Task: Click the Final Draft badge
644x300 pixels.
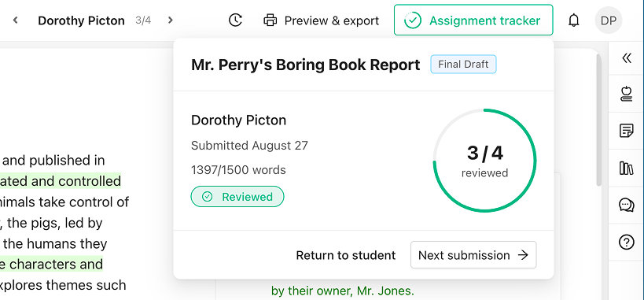Action: tap(463, 65)
